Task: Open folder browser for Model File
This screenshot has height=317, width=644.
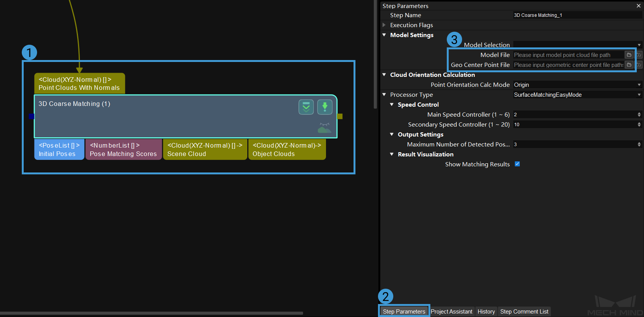Action: pos(629,55)
